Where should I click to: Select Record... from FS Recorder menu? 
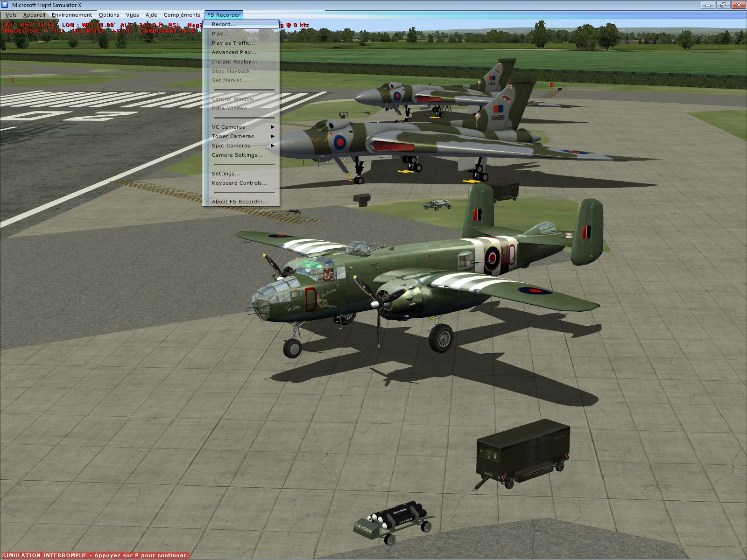tap(224, 24)
